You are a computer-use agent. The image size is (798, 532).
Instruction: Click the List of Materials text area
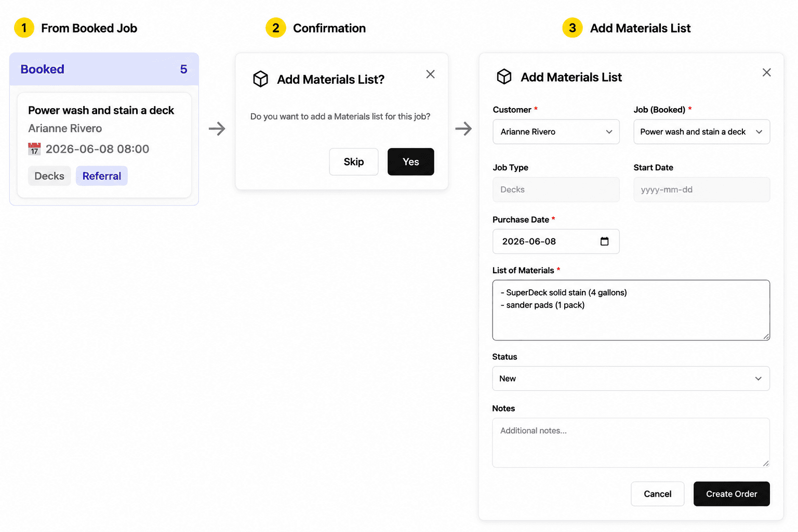tap(631, 310)
